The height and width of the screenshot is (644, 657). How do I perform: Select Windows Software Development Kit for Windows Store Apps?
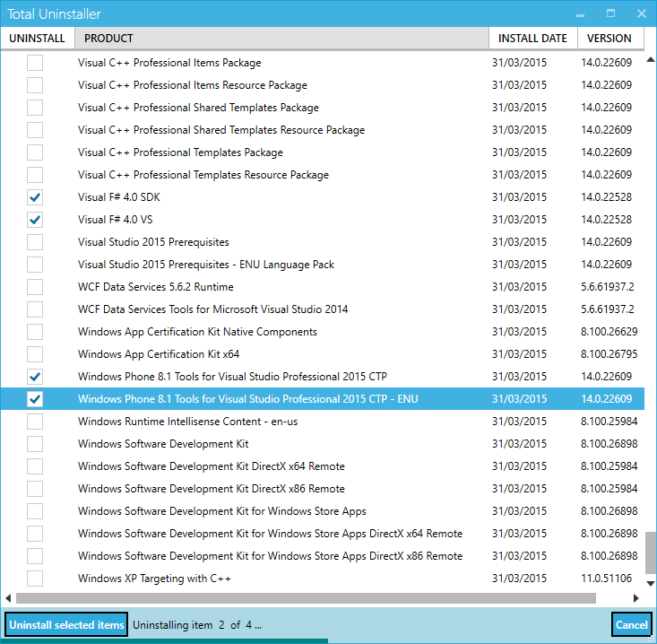(322, 511)
